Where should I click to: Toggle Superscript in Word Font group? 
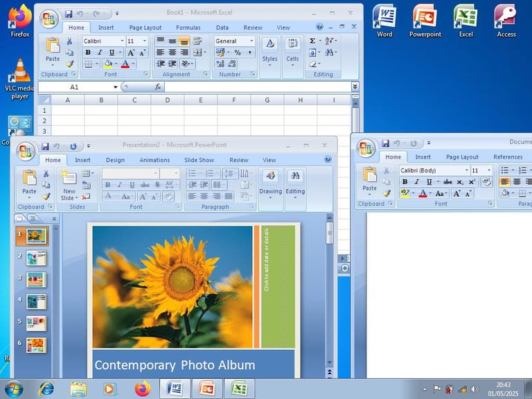point(472,182)
